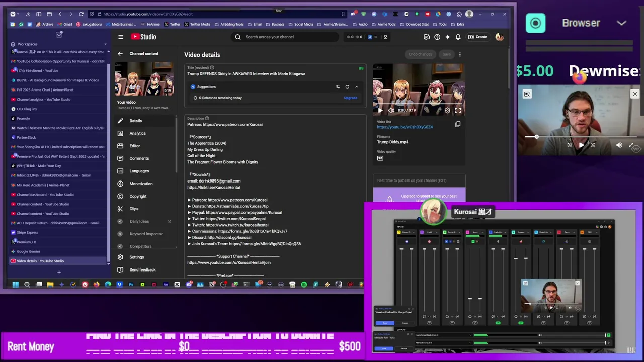Viewport: 644px width, 362px height.
Task: Click the browser address bar URL
Action: point(148,14)
